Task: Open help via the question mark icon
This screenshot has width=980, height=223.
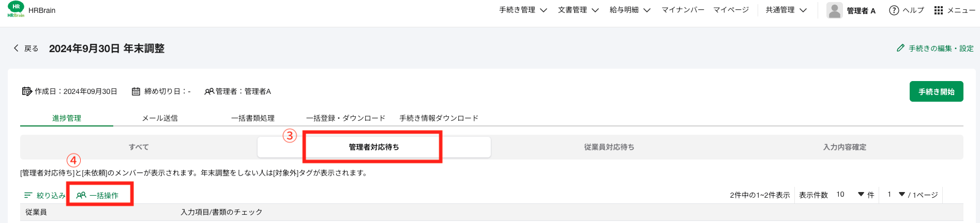Action: [894, 10]
